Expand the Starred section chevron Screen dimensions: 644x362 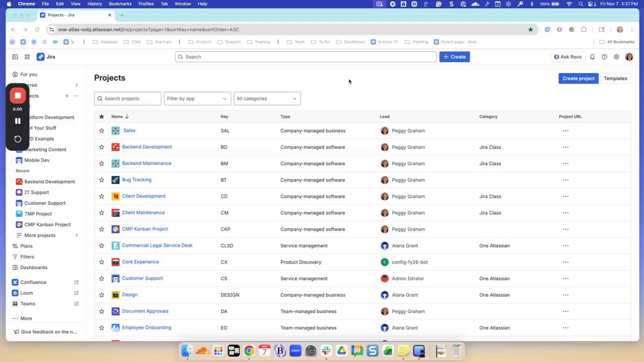76,85
